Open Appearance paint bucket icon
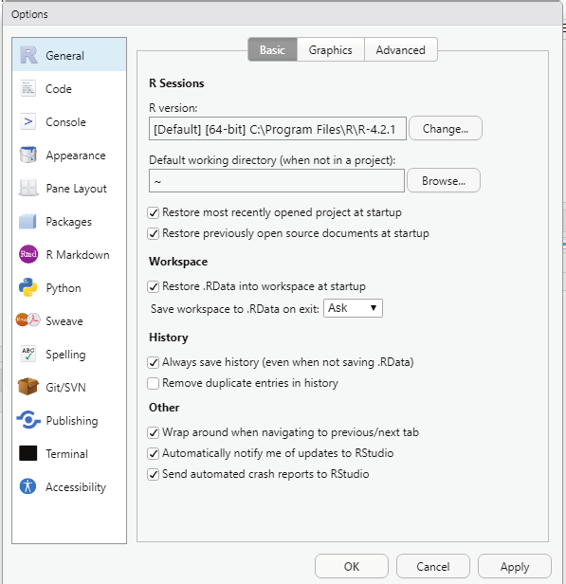The width and height of the screenshot is (566, 584). pyautogui.click(x=28, y=155)
